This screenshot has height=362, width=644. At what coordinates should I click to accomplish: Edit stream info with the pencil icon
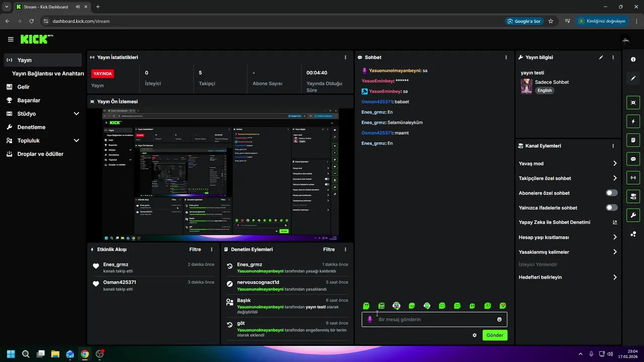pos(601,57)
